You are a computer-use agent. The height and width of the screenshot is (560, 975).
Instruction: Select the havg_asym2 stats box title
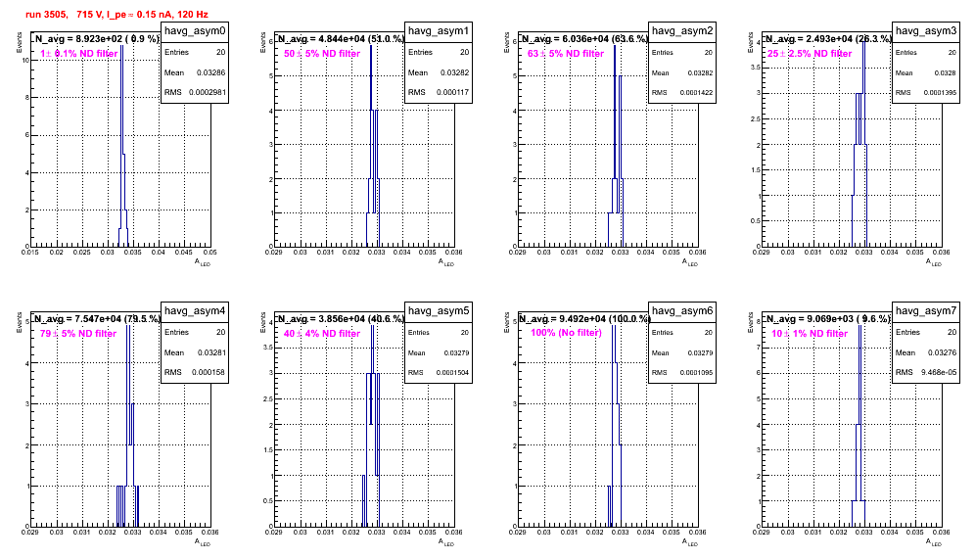point(682,31)
